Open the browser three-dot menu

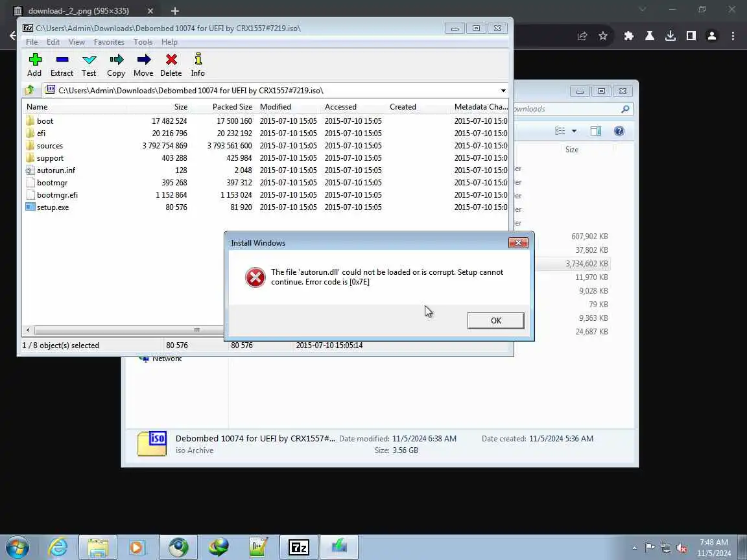click(733, 36)
